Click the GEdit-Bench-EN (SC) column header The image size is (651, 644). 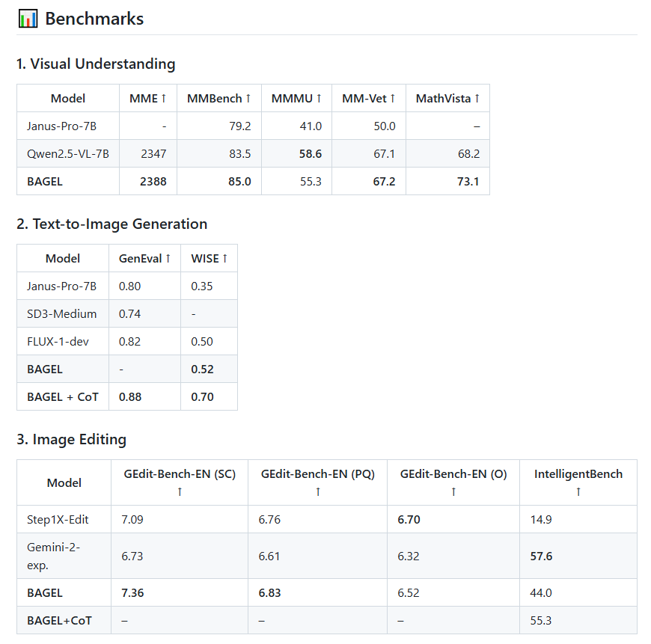tap(180, 474)
